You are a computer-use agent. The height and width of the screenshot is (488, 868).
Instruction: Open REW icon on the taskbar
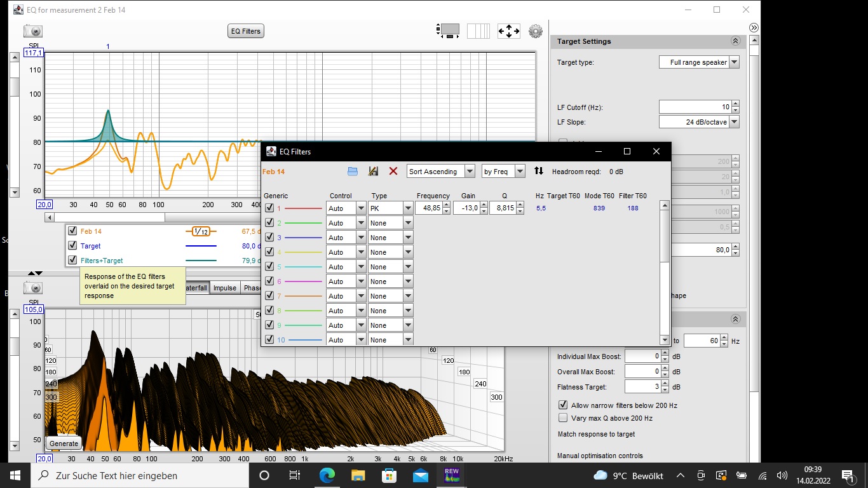pyautogui.click(x=452, y=475)
